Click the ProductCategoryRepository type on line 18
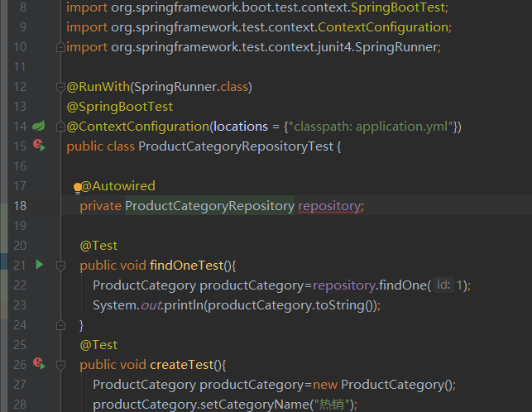 209,206
